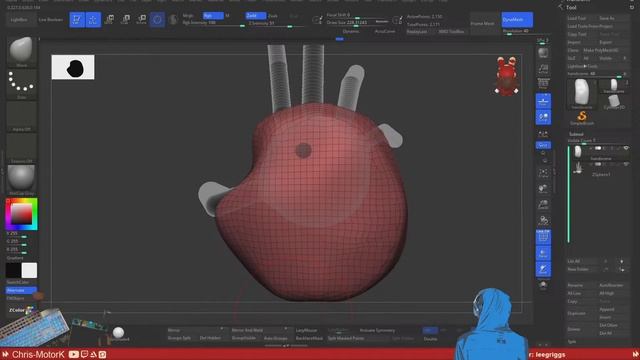The width and height of the screenshot is (640, 360).
Task: Click the DynaMesh button
Action: pos(517,20)
